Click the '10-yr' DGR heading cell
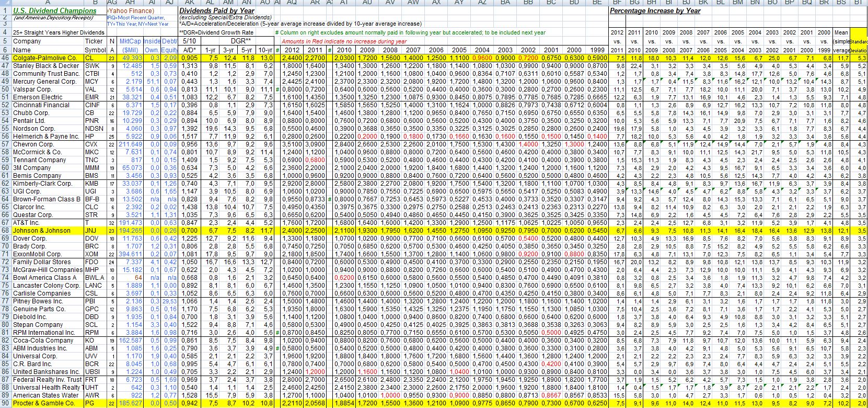The height and width of the screenshot is (408, 868). (265, 50)
